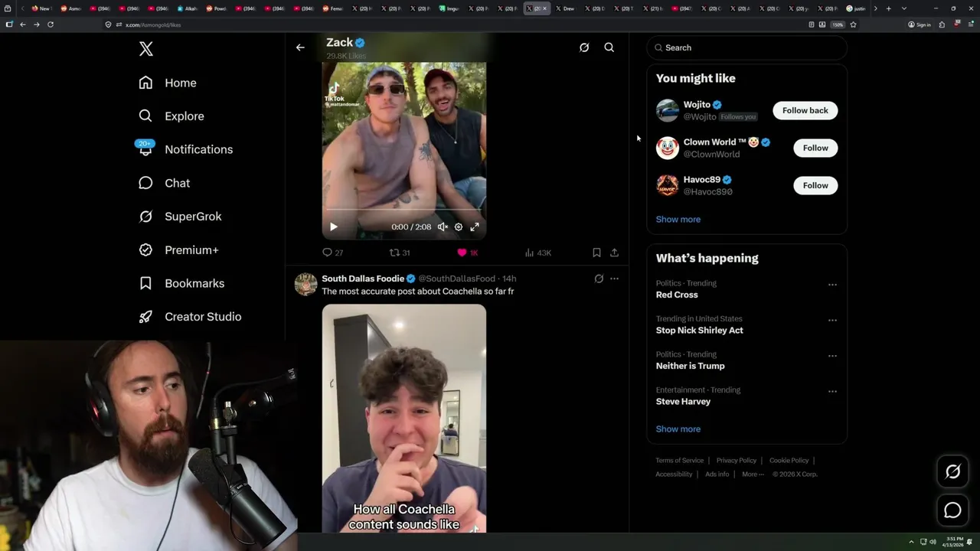Repost the post with 31 reposts

click(x=395, y=253)
